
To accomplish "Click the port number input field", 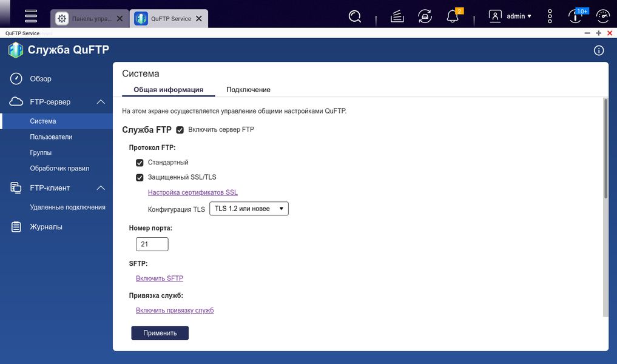I will tap(152, 244).
